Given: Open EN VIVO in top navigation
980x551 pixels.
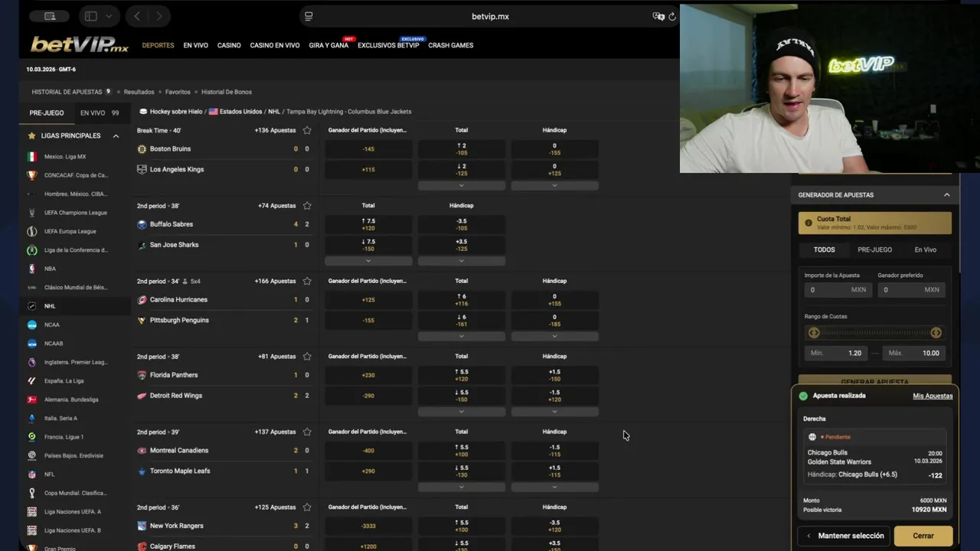Looking at the screenshot, I should point(195,45).
